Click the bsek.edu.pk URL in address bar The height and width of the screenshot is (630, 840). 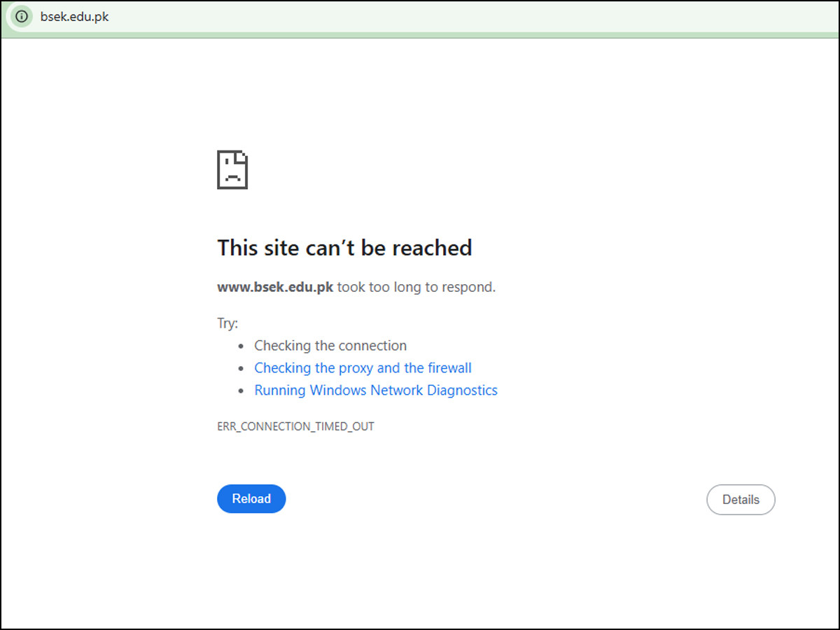[74, 17]
